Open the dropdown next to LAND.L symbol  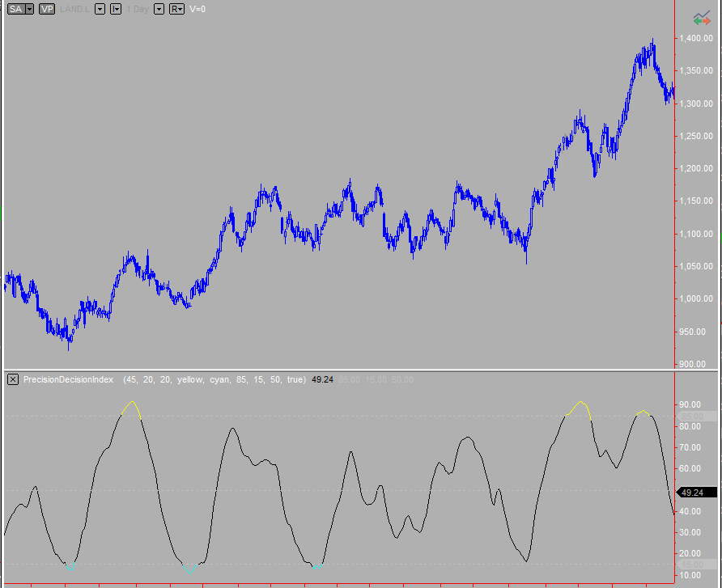100,9
